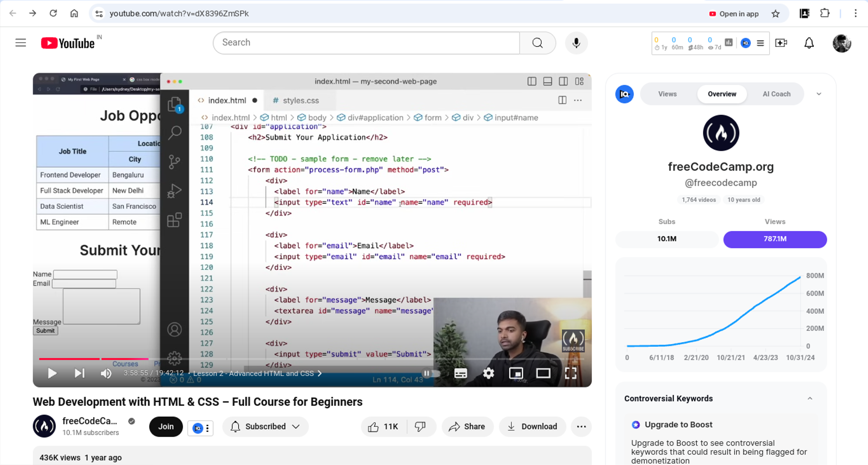Open the @freecodecamp handle
The width and height of the screenshot is (868, 465).
(721, 183)
